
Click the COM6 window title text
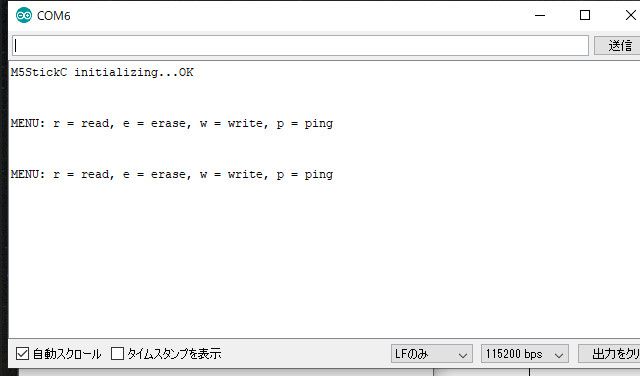(x=53, y=16)
